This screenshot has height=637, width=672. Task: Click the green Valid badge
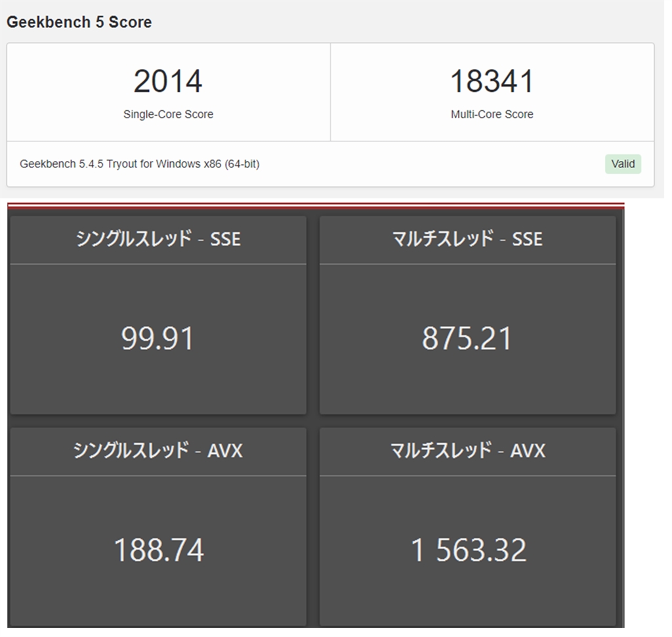623,164
